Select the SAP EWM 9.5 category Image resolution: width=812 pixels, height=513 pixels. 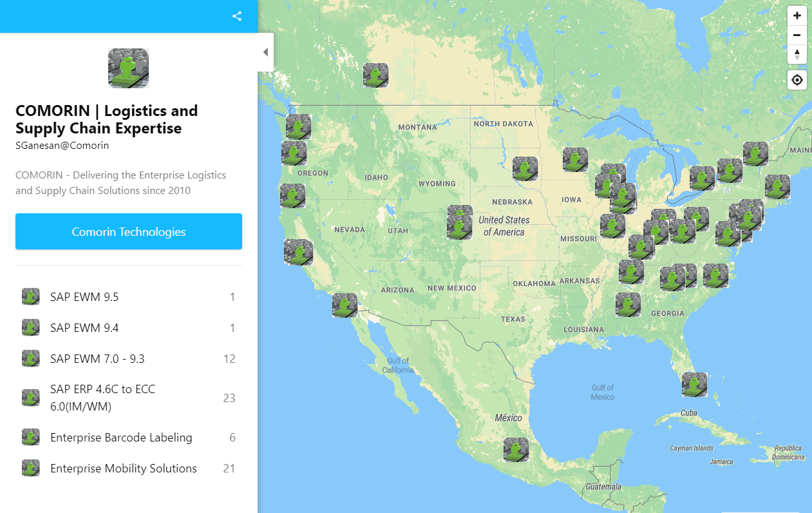(84, 297)
